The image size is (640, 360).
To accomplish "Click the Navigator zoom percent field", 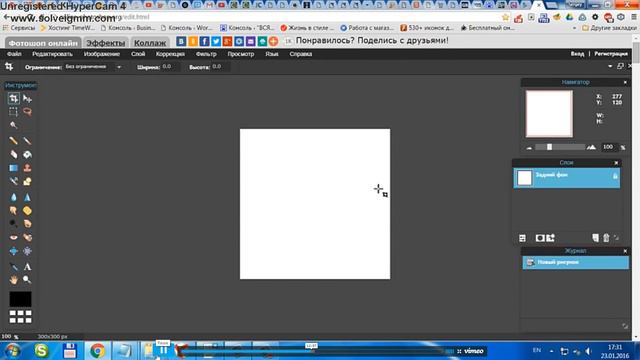I will (x=608, y=147).
